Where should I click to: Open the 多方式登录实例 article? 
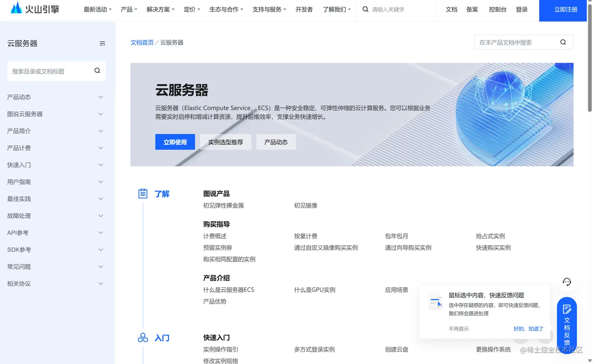[315, 349]
